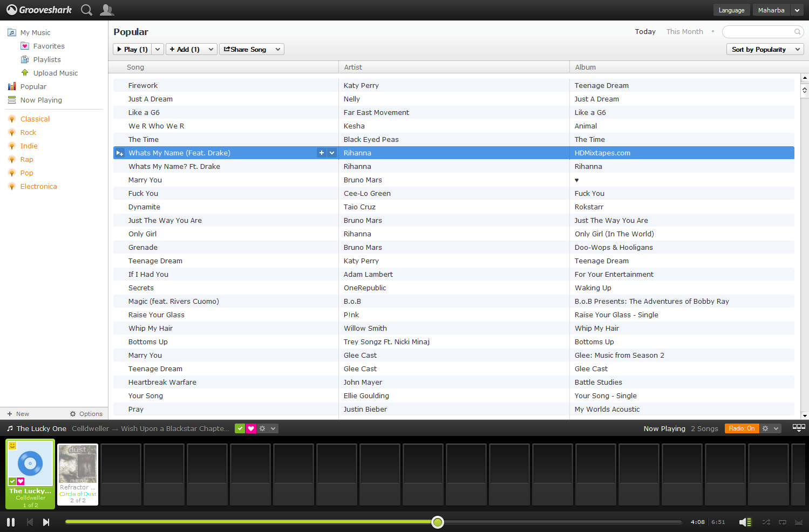Open the Sort by Popularity dropdown
Image resolution: width=809 pixels, height=532 pixels.
pos(764,49)
